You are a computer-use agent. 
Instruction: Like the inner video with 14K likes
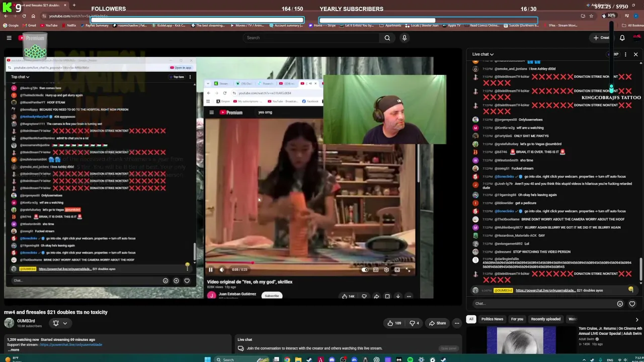point(348,296)
